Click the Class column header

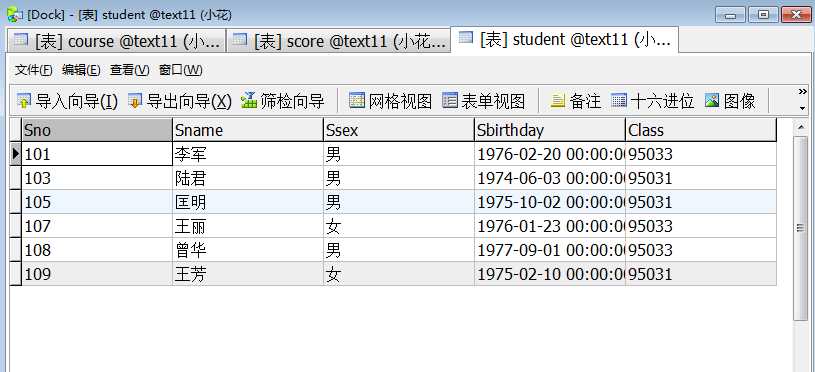pos(701,130)
